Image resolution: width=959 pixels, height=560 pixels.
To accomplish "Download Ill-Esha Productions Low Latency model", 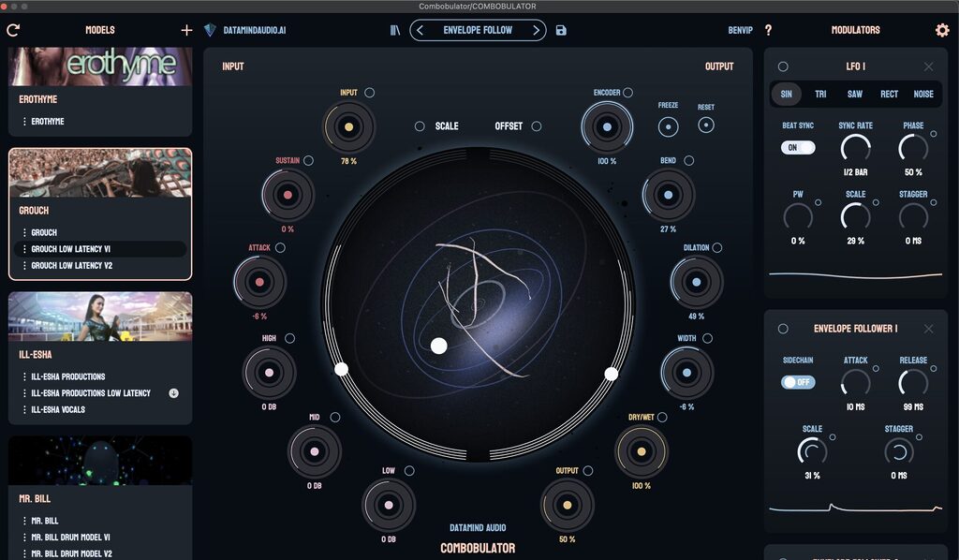I will pyautogui.click(x=173, y=393).
